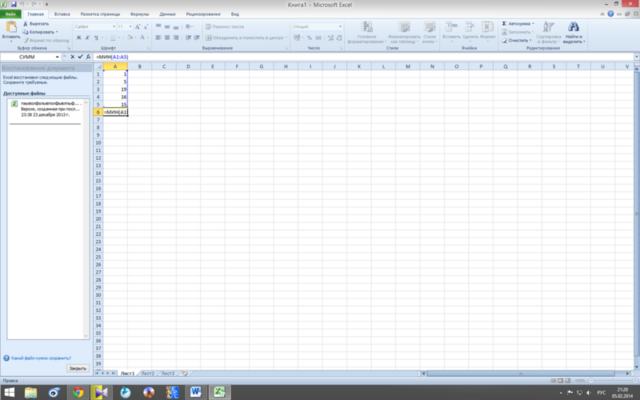
Task: Open the insert function fx dialog
Action: click(x=88, y=57)
